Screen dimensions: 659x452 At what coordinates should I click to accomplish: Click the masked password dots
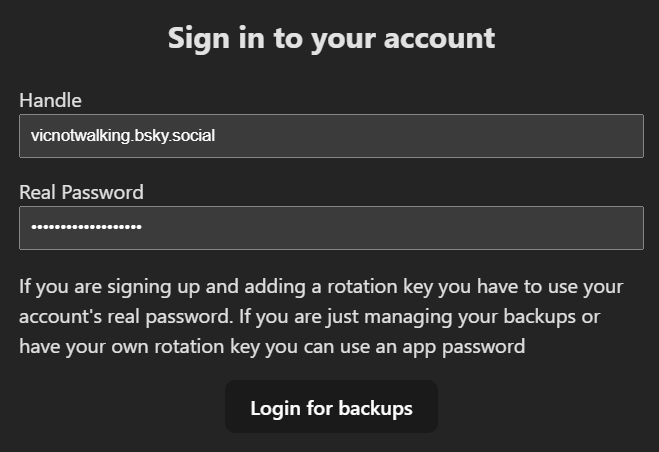(86, 228)
